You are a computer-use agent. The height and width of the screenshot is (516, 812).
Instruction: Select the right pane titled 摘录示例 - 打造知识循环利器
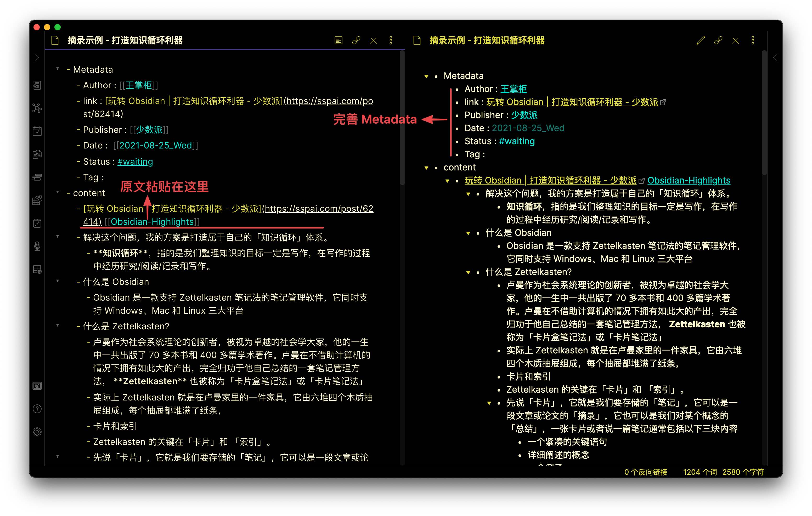pos(488,41)
